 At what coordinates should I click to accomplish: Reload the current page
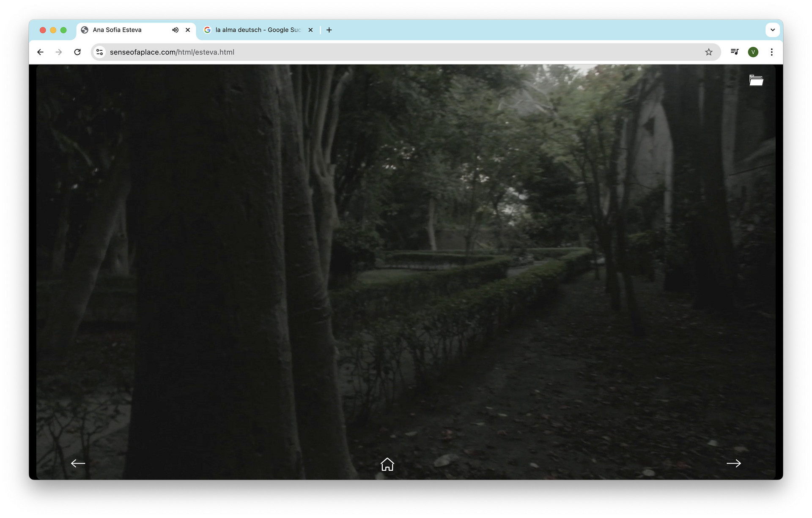pos(77,52)
